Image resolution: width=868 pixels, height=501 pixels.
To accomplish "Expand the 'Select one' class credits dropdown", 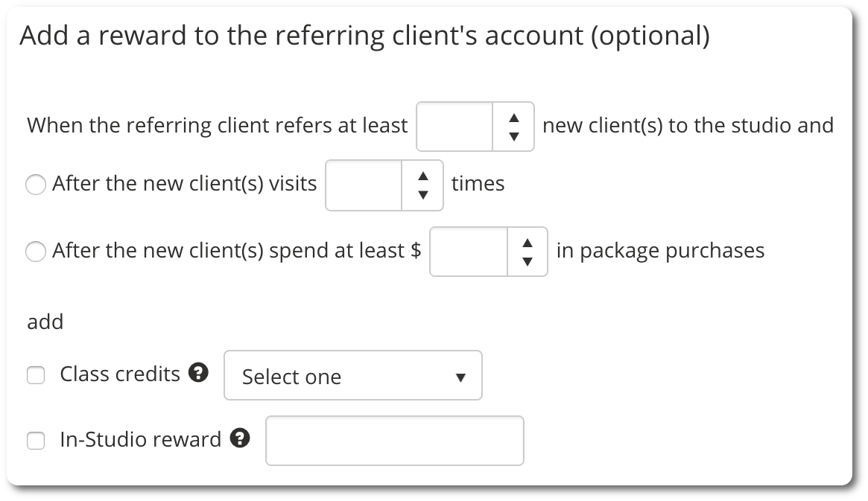I will coord(353,375).
